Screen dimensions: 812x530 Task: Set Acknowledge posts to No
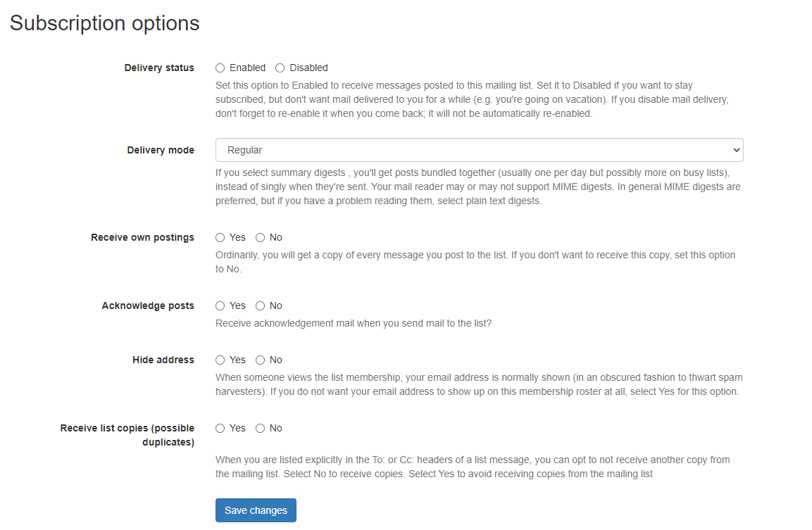pos(261,306)
